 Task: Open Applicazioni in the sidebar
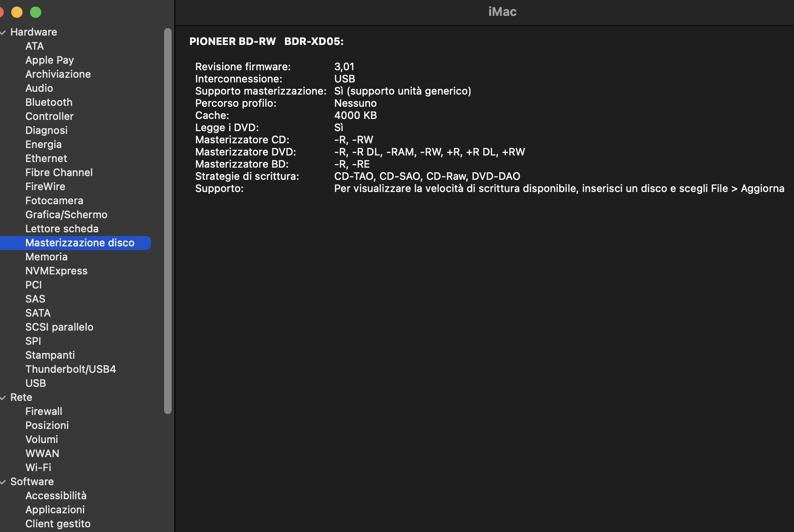click(55, 510)
